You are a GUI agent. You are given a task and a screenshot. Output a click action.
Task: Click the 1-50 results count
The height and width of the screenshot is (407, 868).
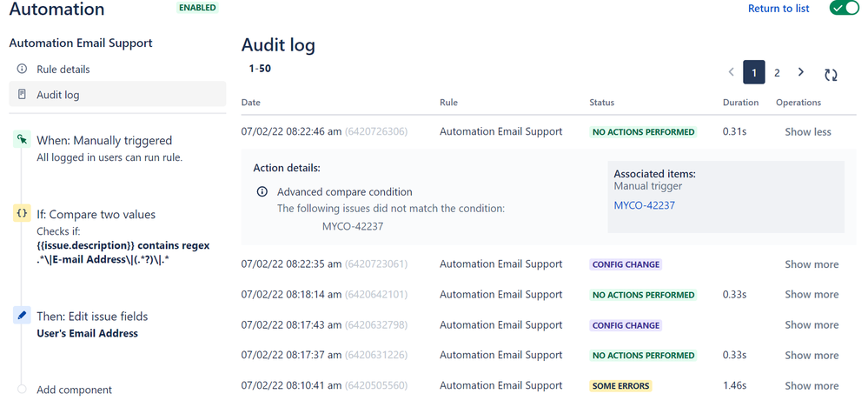point(260,70)
